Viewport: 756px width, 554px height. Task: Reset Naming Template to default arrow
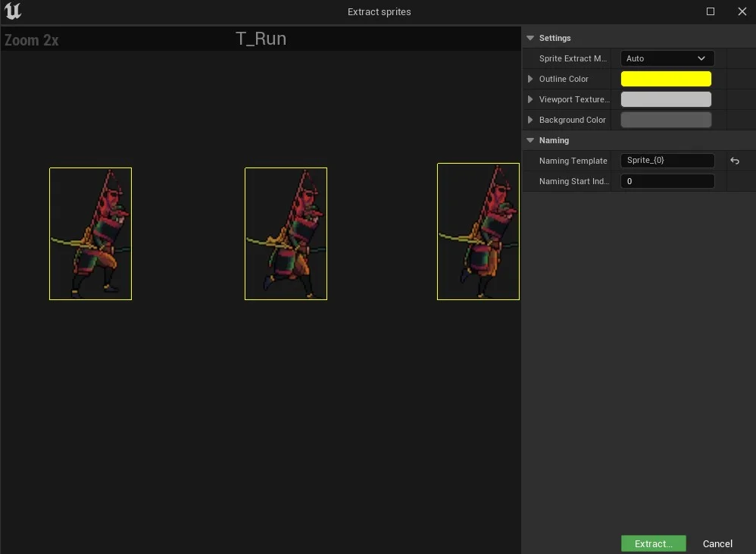735,161
